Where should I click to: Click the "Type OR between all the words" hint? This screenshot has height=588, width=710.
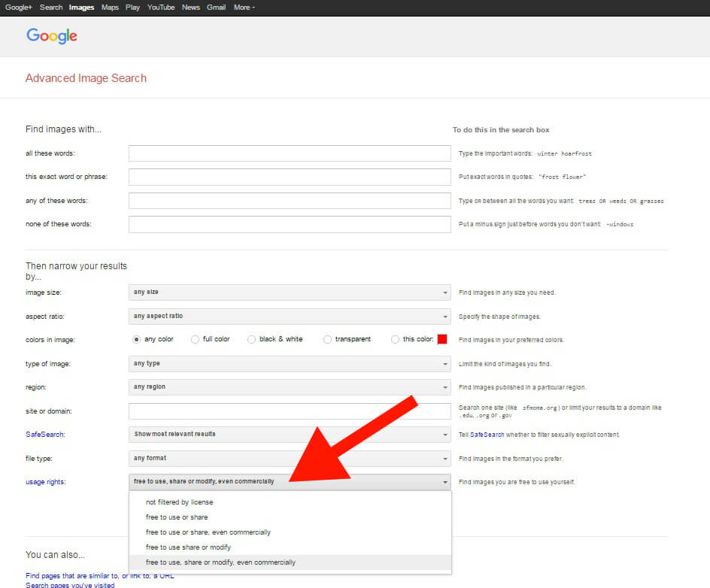561,201
